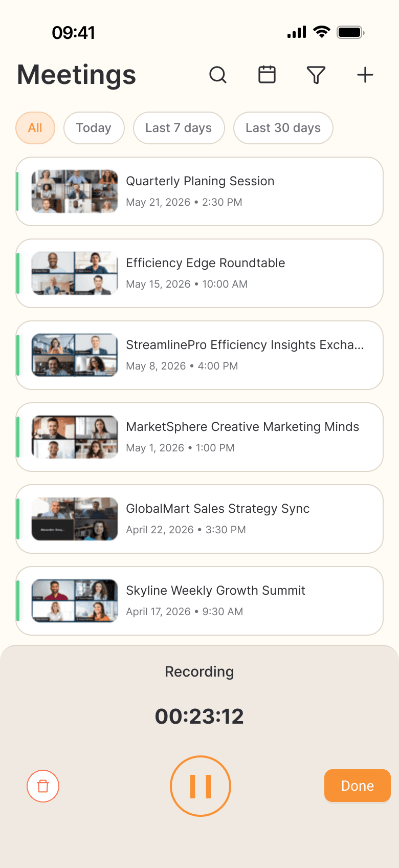This screenshot has height=868, width=399.
Task: Open GlobalMart Sales Strategy Sync thumbnail
Action: coord(75,519)
